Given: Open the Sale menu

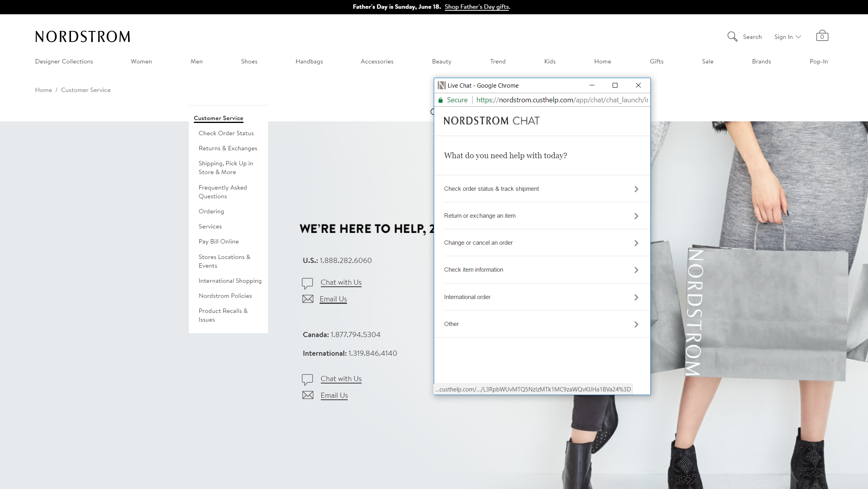Looking at the screenshot, I should coord(707,61).
